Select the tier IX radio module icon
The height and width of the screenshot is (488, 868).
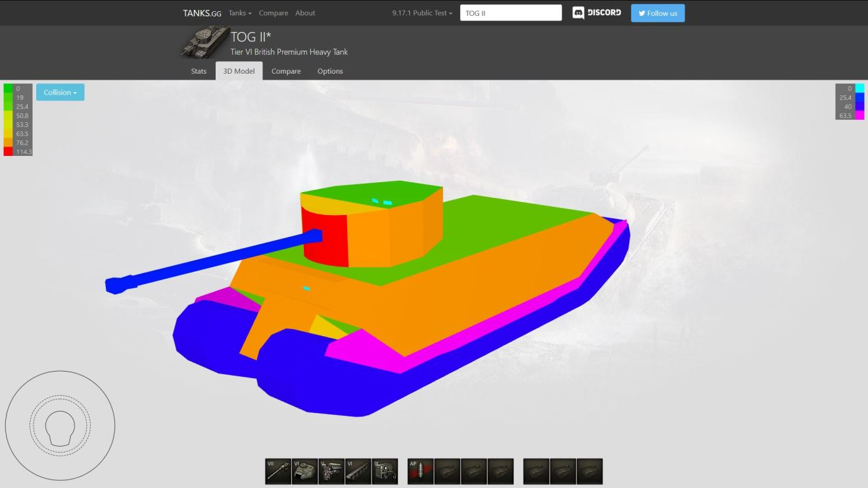pos(385,472)
